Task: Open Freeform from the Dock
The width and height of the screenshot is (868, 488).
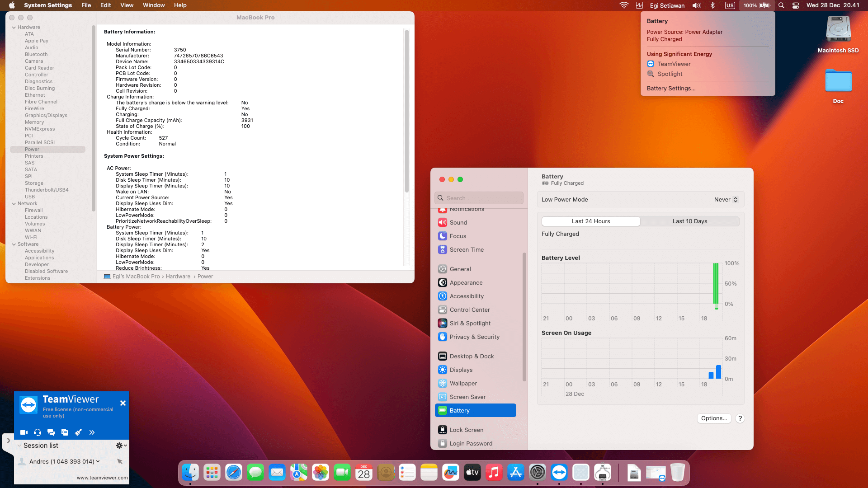Action: click(x=450, y=473)
